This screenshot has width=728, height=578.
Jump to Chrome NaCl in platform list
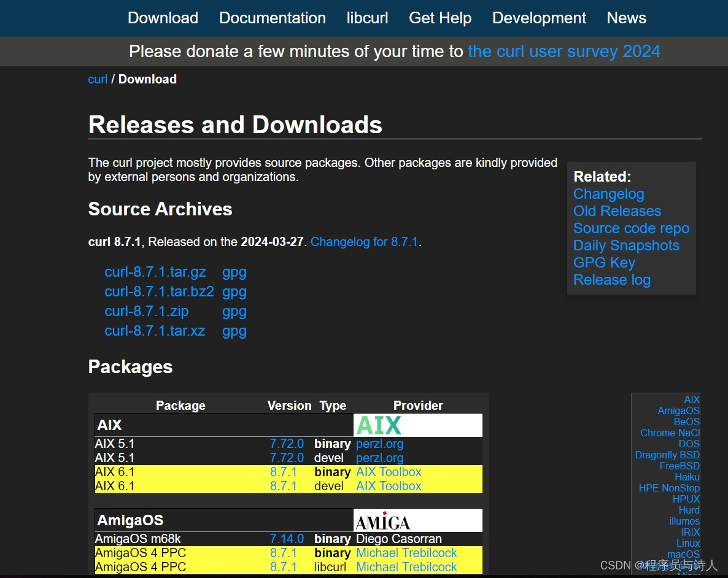670,433
